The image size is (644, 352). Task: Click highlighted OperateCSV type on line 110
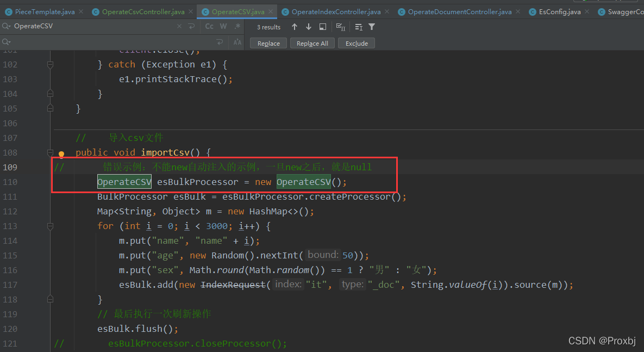tap(124, 182)
